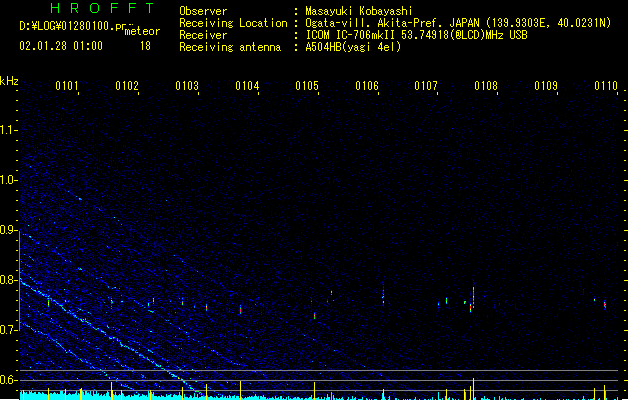Click the 0105 time marker
This screenshot has height=400, width=629.
coord(307,86)
